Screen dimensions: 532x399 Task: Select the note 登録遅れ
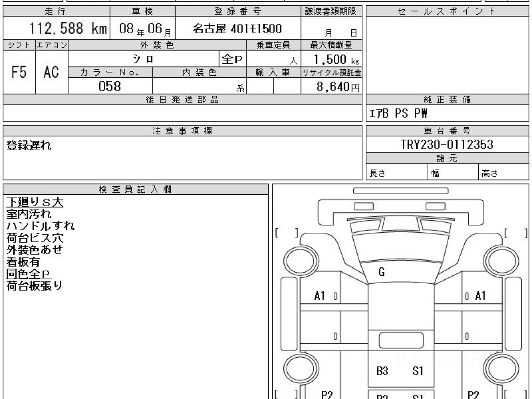29,146
